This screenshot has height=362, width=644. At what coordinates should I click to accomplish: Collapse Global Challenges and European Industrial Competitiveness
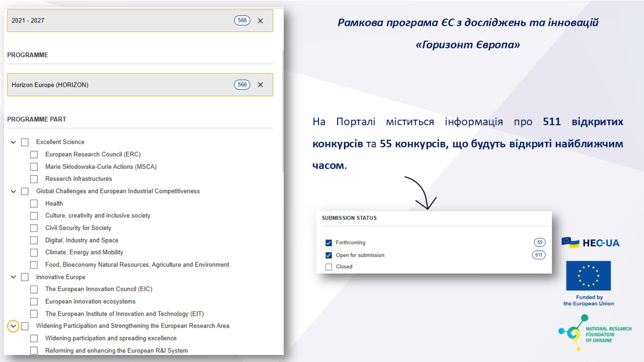click(x=14, y=192)
